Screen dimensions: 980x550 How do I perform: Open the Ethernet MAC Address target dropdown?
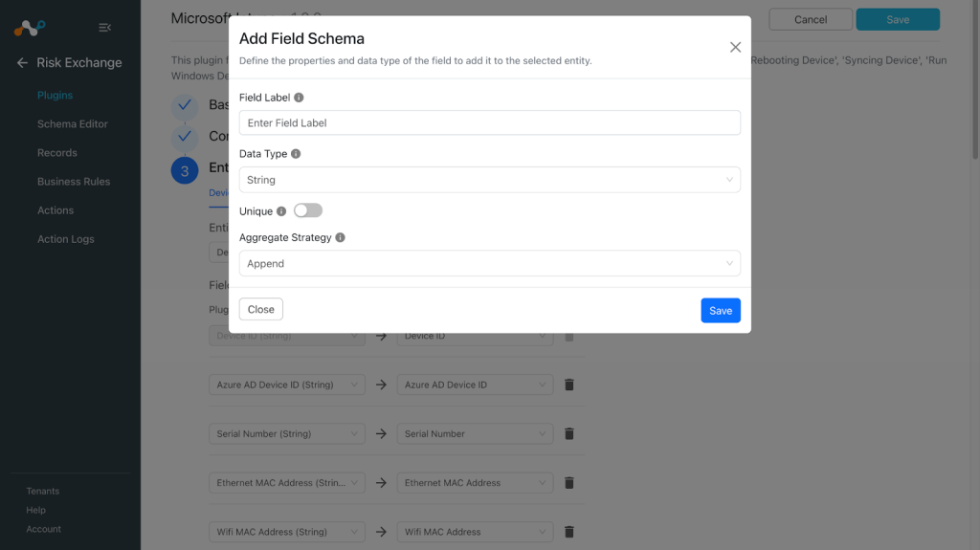pyautogui.click(x=475, y=482)
